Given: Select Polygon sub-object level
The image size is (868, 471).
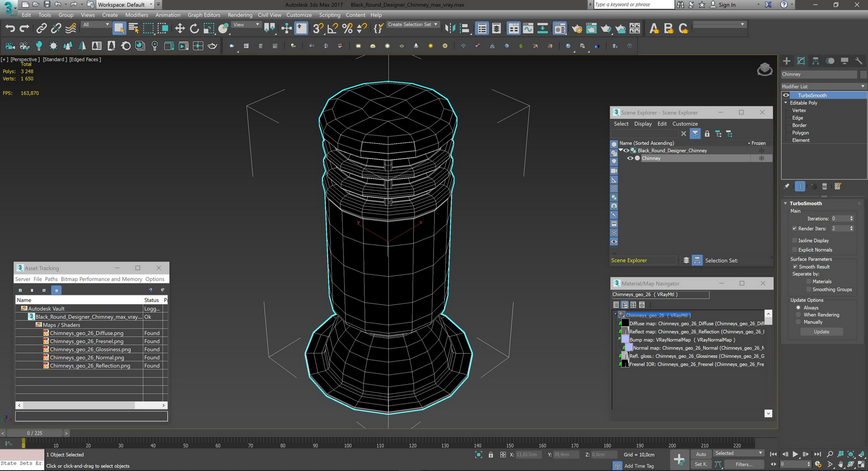Looking at the screenshot, I should click(x=800, y=133).
